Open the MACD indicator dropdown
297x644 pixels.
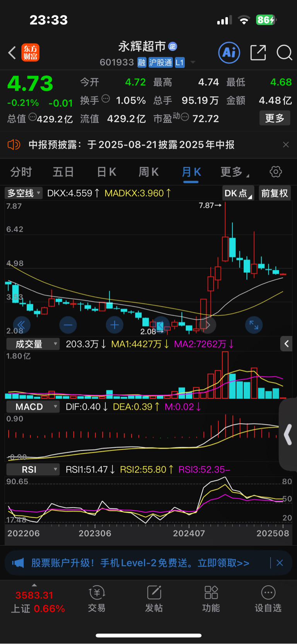pyautogui.click(x=33, y=407)
